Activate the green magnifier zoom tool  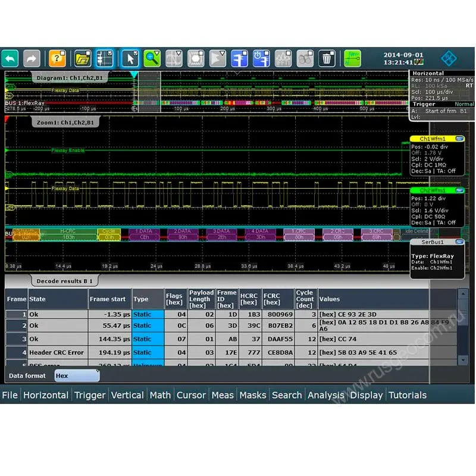[x=152, y=58]
